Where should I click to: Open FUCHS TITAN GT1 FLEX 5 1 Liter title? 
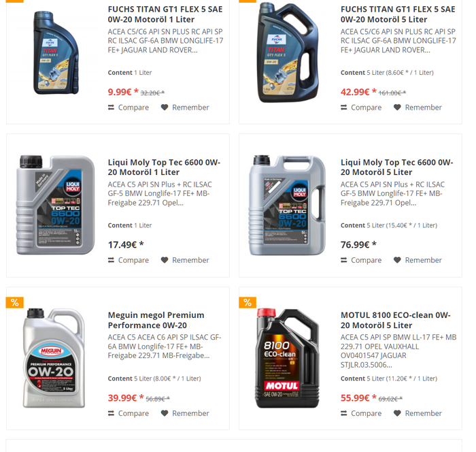point(165,14)
